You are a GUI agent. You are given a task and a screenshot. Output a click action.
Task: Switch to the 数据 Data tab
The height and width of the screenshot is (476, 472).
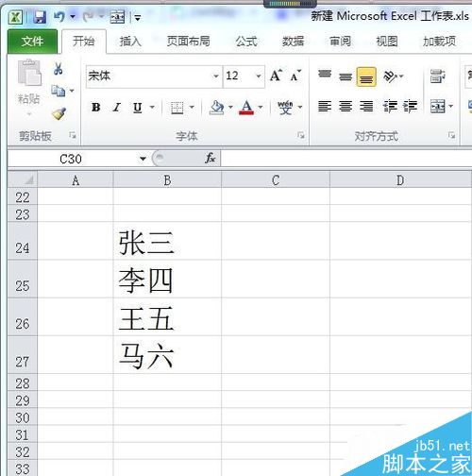(x=293, y=42)
